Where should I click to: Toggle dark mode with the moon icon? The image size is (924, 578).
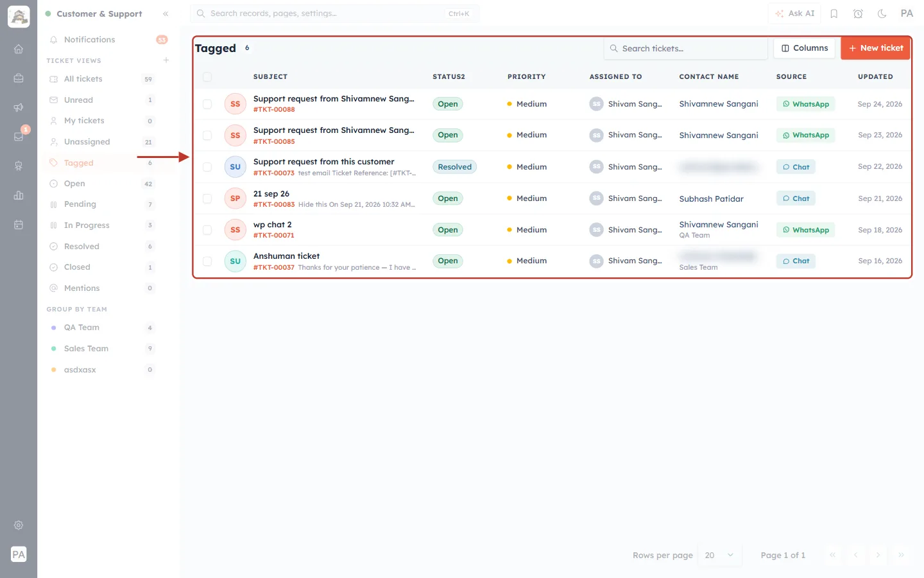click(882, 13)
